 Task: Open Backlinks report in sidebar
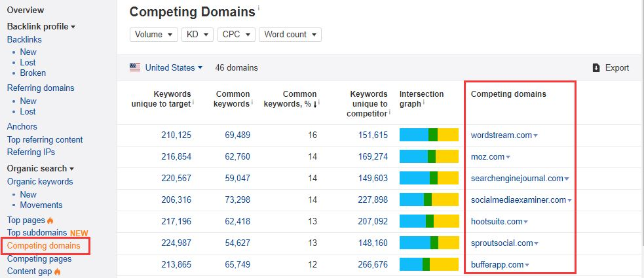24,39
